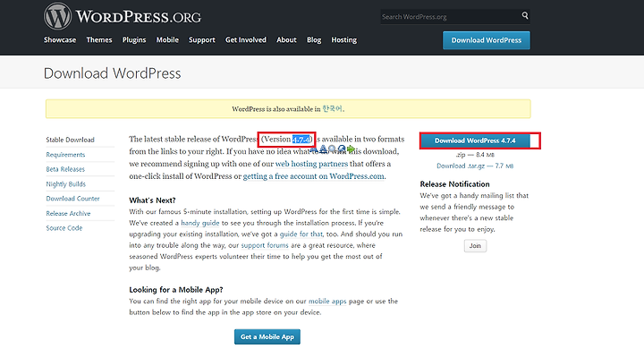
Task: Click the WordPress.org wordmark text
Action: pos(139,17)
